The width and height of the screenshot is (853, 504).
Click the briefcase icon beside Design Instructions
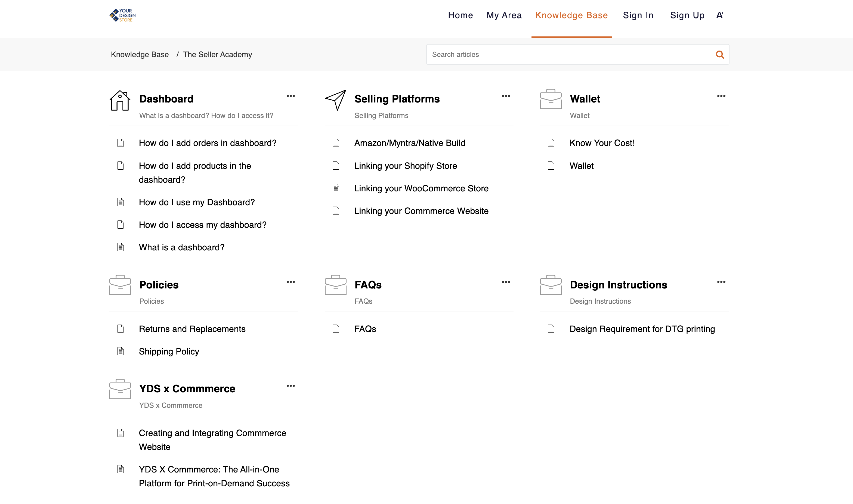pyautogui.click(x=550, y=285)
